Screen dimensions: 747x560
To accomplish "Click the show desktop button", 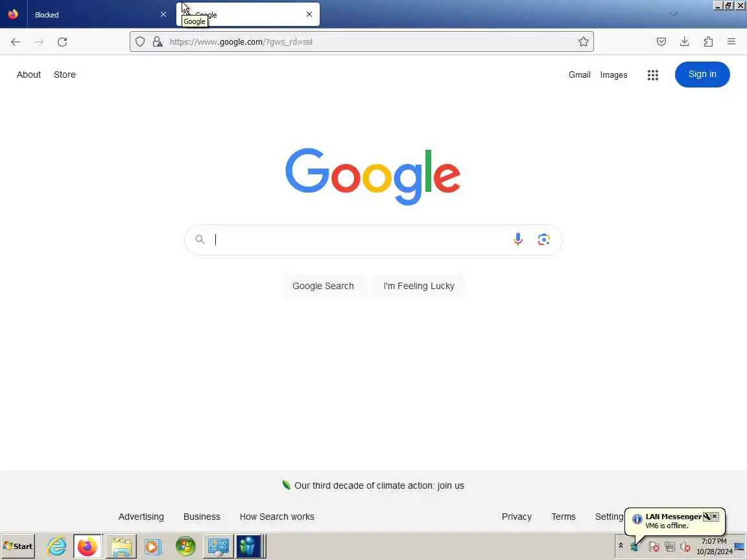I will coord(740,546).
